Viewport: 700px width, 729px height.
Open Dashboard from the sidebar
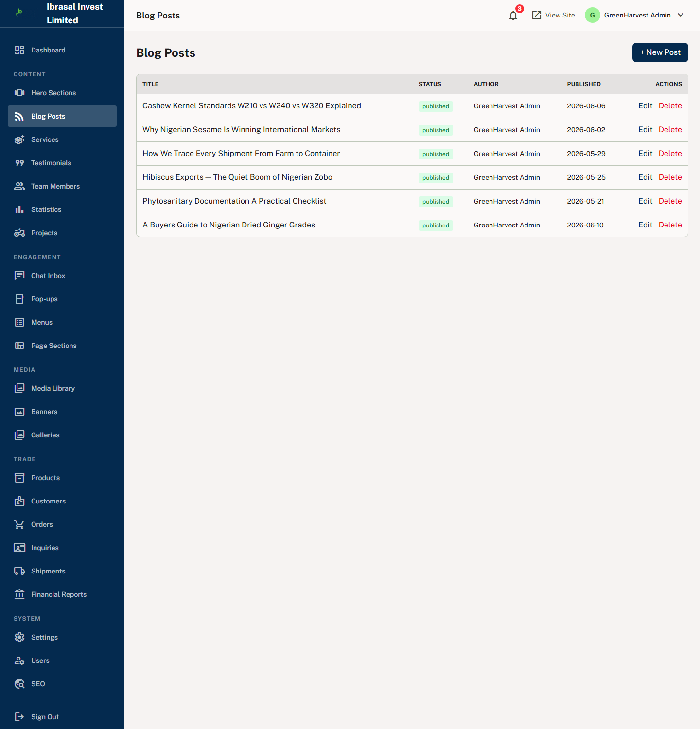click(x=62, y=50)
